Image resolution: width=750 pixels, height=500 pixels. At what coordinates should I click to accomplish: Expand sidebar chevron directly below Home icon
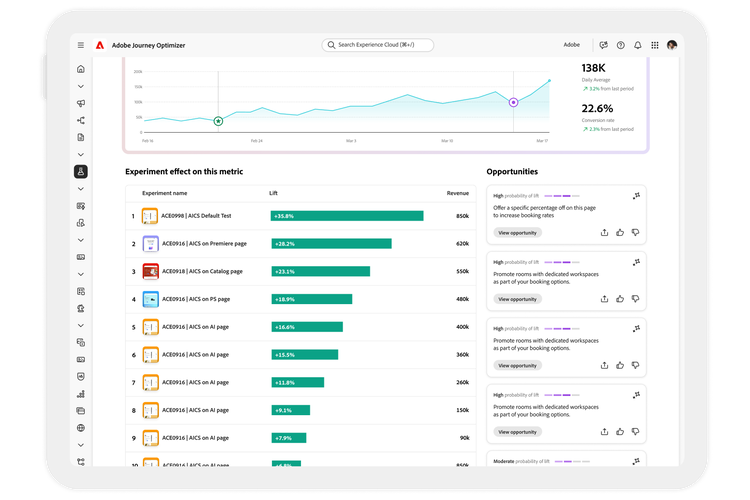point(81,87)
